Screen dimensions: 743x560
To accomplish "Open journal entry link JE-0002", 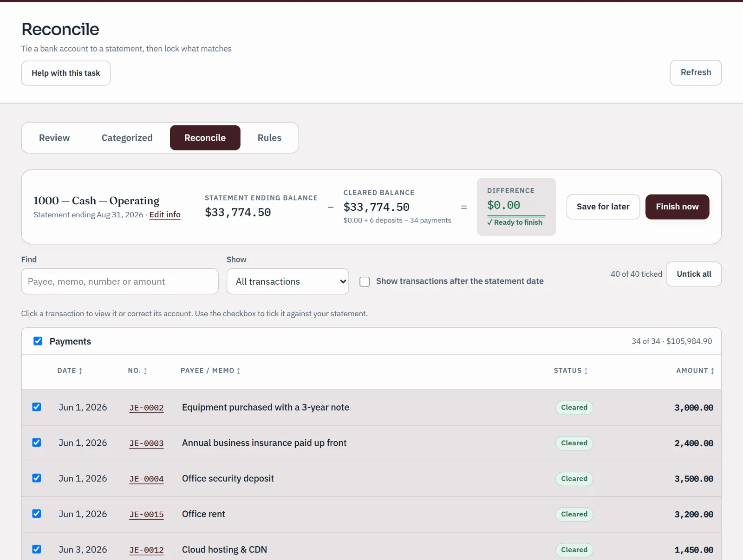I will coord(146,408).
